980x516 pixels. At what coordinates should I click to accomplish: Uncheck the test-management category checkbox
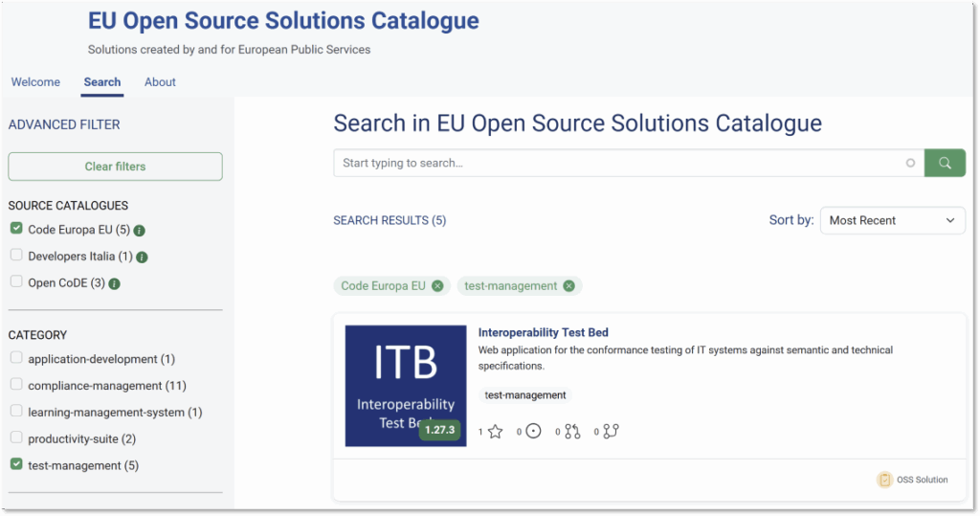[16, 464]
